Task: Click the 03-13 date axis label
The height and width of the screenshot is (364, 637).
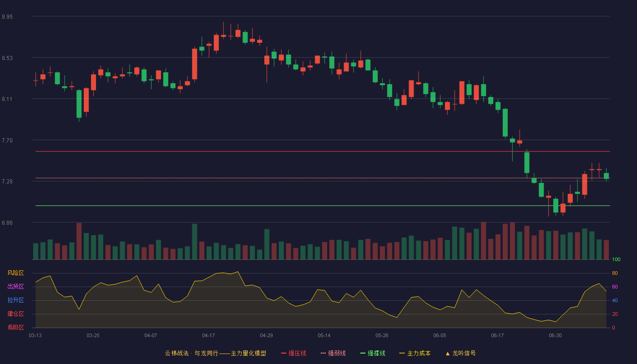Action: (35, 335)
